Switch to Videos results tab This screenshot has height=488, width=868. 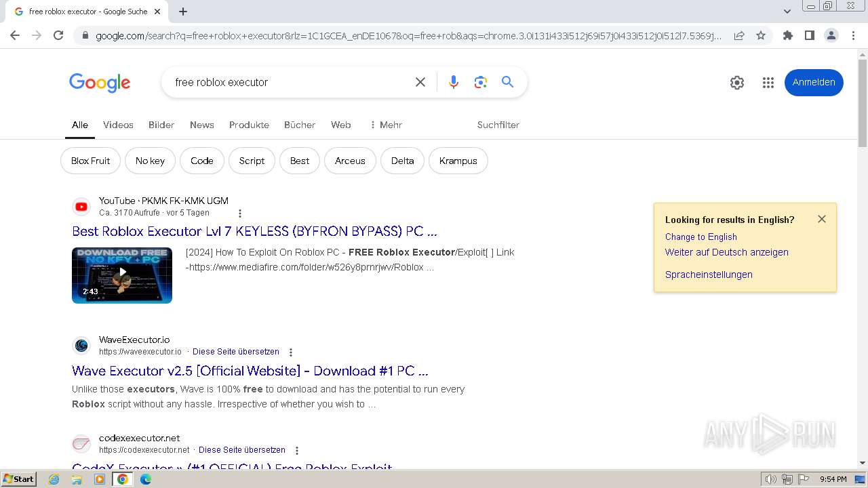pyautogui.click(x=118, y=125)
